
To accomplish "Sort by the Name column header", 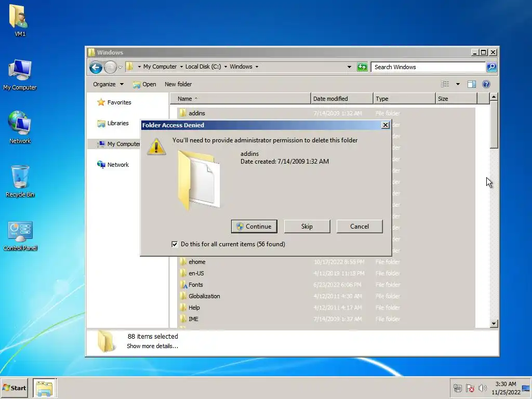I will (241, 99).
